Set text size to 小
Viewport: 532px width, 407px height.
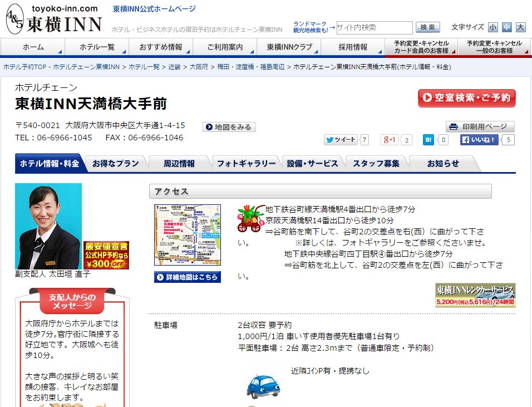pyautogui.click(x=492, y=27)
